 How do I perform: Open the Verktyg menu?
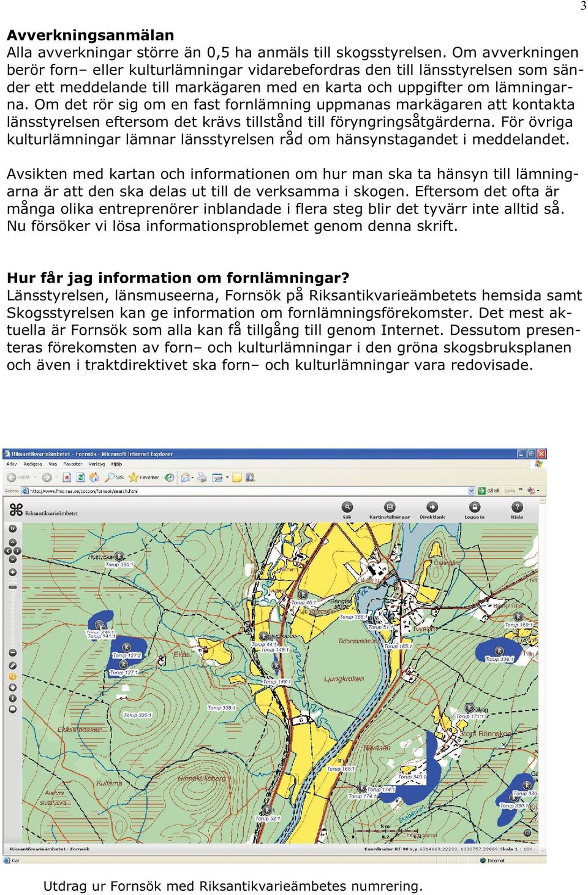(x=97, y=464)
